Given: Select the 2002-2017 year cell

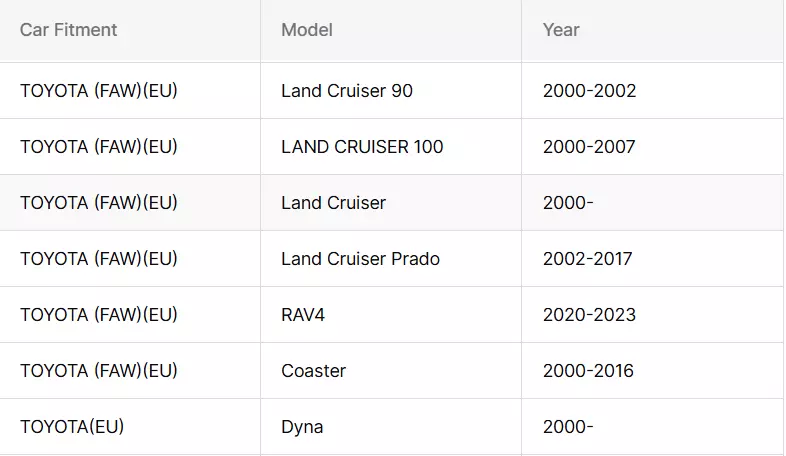Looking at the screenshot, I should click(x=652, y=259).
